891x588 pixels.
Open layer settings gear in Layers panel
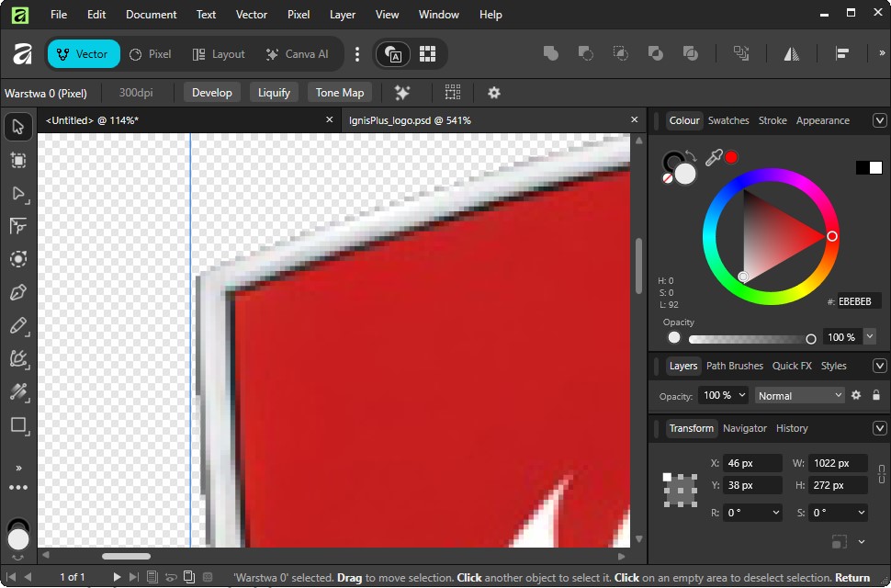[x=856, y=395]
